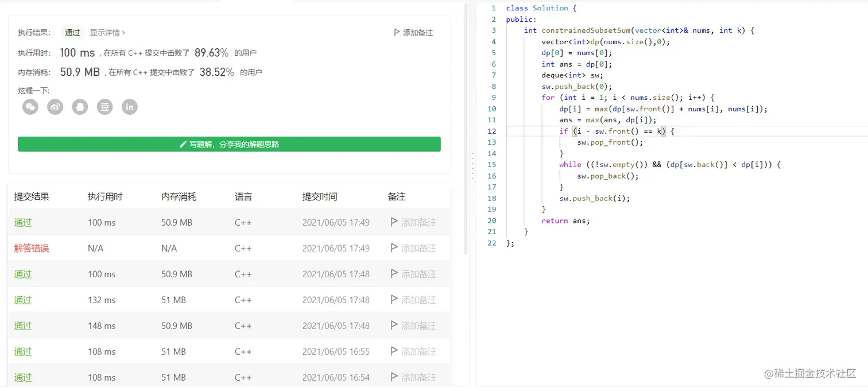This screenshot has height=391, width=868.
Task: Click the 内存消耗 column header
Action: pyautogui.click(x=179, y=196)
